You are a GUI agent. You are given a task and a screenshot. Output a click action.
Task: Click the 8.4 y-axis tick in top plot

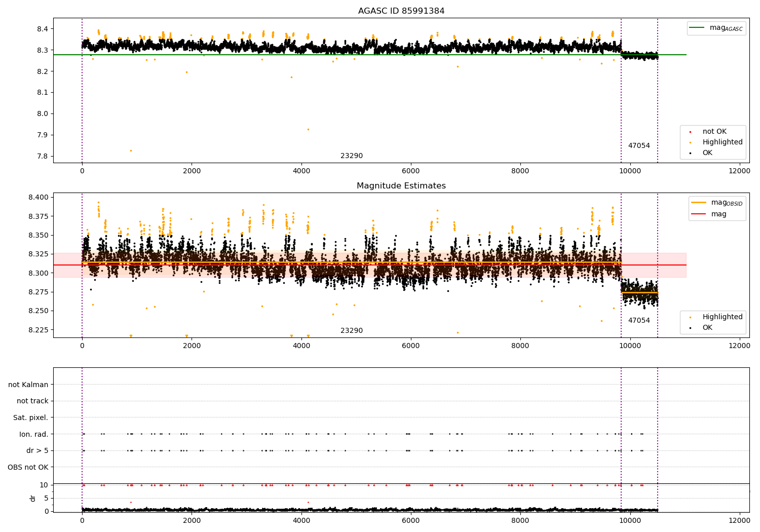pos(43,29)
